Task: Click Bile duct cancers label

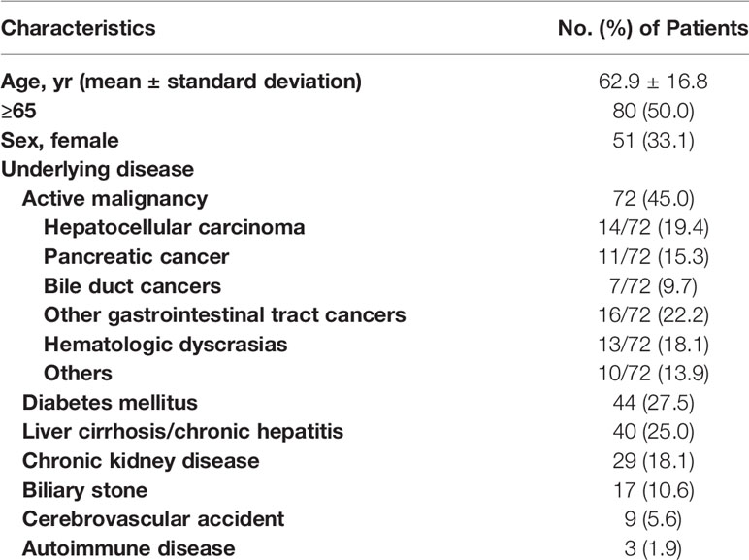Action: (x=132, y=285)
